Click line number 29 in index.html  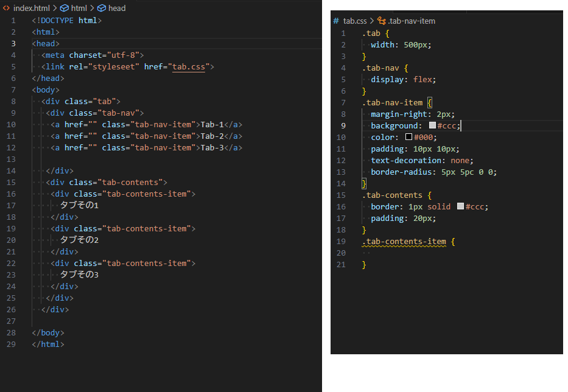click(11, 344)
